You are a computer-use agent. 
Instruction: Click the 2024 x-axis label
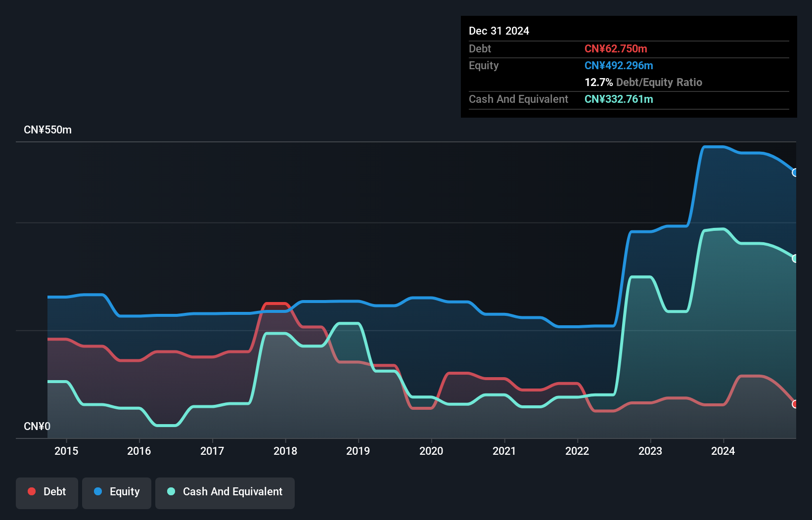tap(723, 451)
